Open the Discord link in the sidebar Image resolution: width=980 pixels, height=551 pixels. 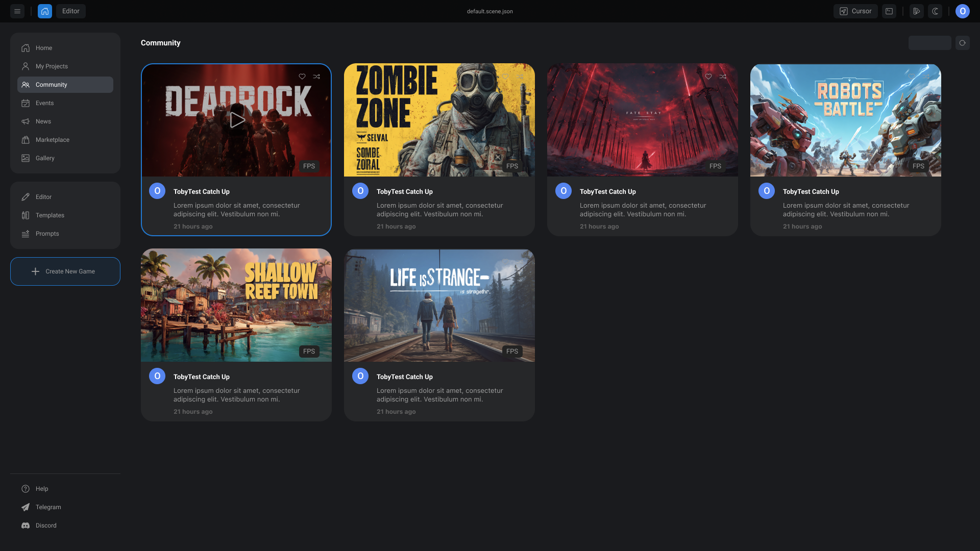tap(46, 525)
